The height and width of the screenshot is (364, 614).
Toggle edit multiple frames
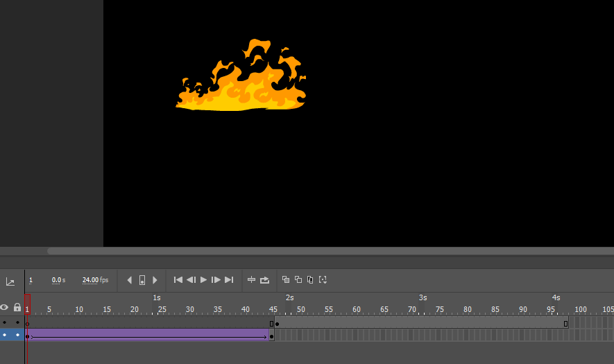click(310, 279)
